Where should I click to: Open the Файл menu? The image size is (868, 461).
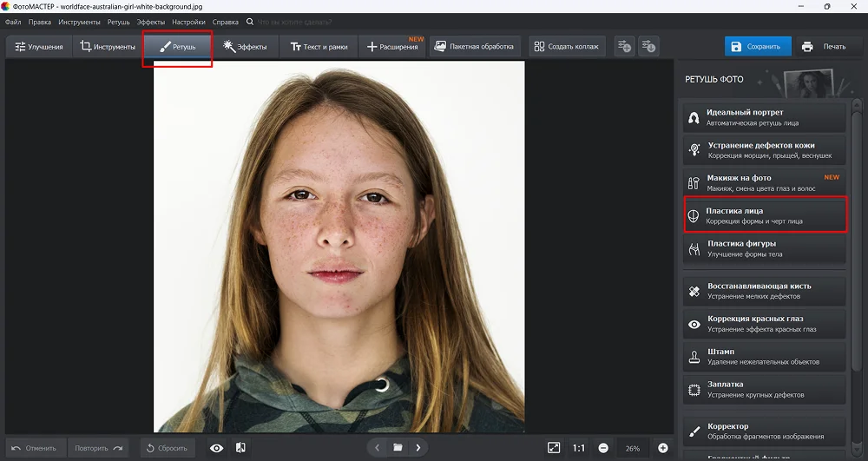tap(13, 22)
